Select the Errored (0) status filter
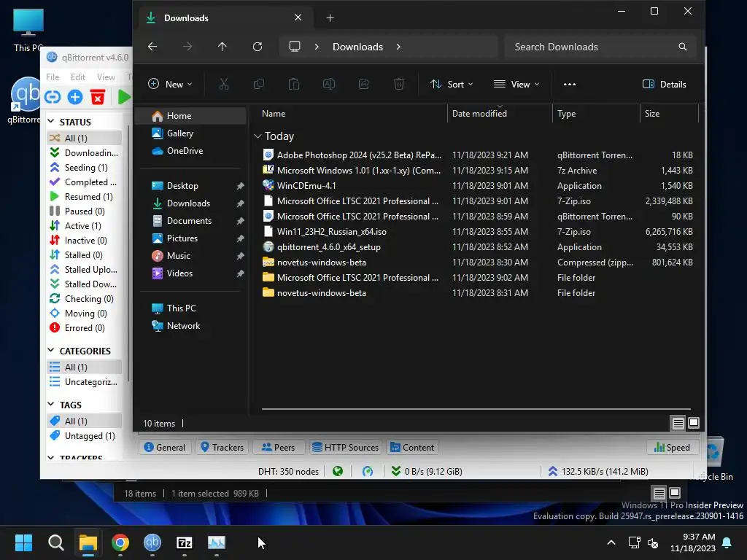The height and width of the screenshot is (560, 747). coord(85,327)
